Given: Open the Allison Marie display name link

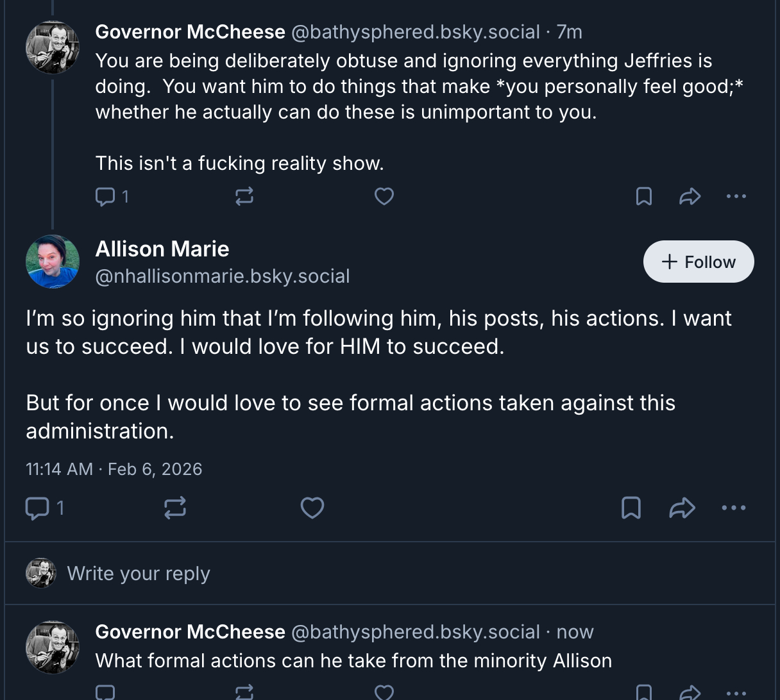Looking at the screenshot, I should (x=162, y=249).
